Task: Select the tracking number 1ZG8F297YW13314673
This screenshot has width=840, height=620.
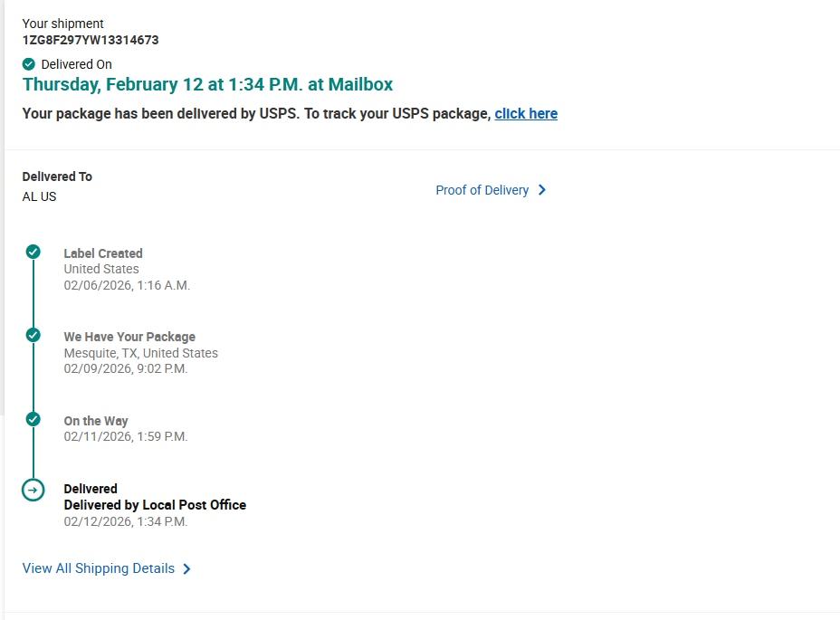Action: (91, 40)
